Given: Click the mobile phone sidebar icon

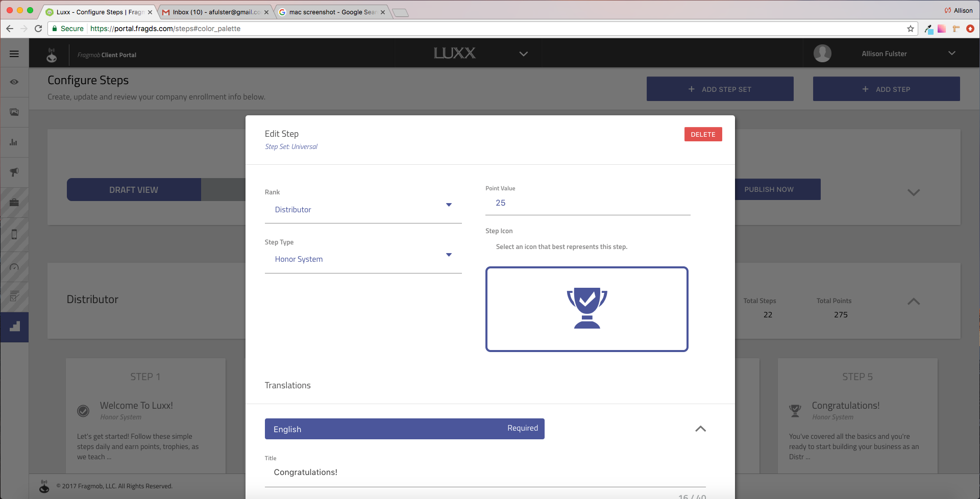Looking at the screenshot, I should click(x=14, y=234).
